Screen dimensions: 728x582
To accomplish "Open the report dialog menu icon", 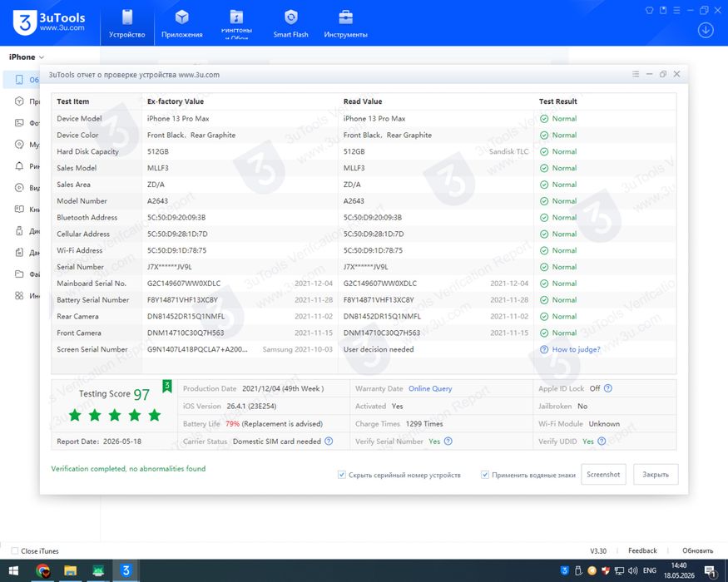I will point(636,74).
